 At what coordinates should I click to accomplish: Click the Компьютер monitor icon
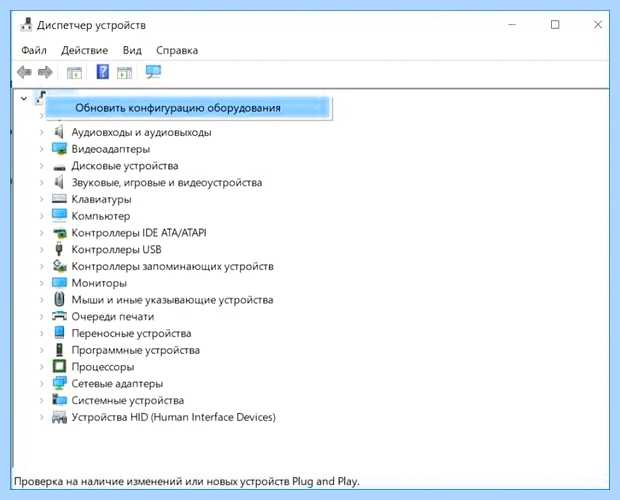click(59, 215)
